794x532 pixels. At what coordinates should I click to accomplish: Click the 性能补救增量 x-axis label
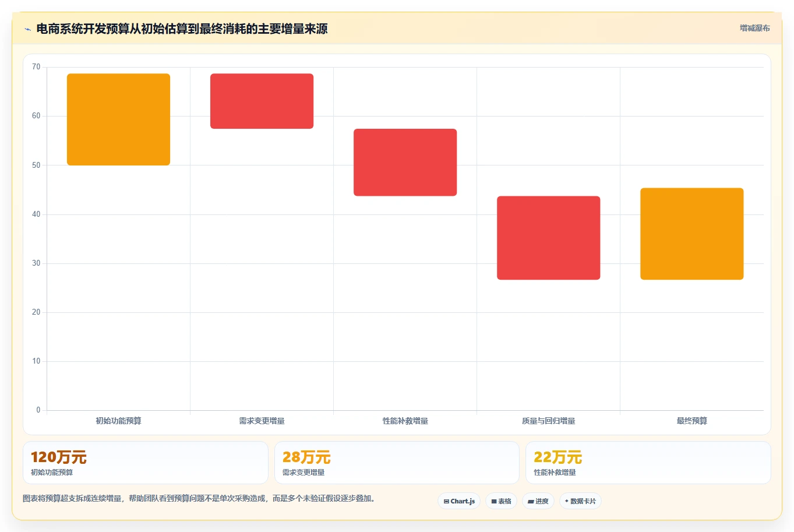[x=405, y=421]
